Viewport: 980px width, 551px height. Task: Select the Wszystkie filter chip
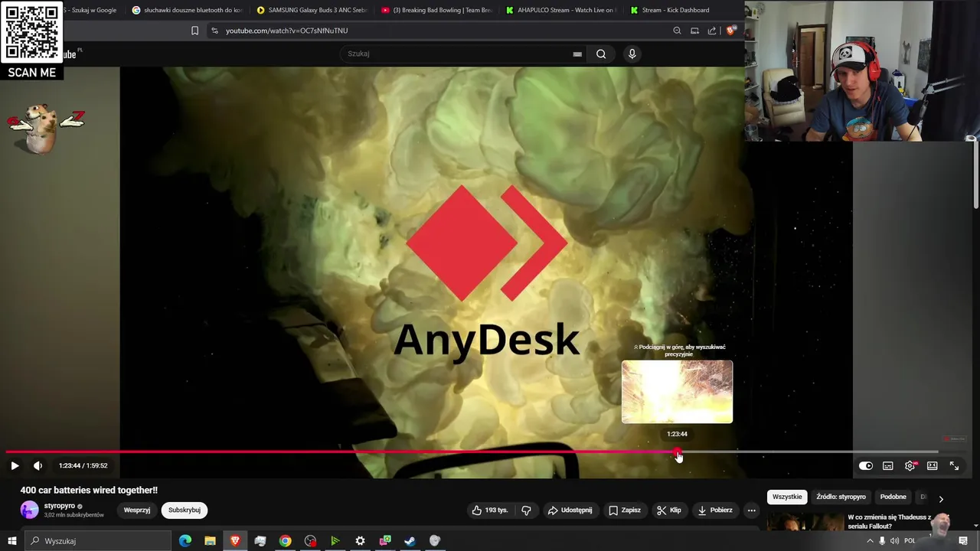click(787, 497)
